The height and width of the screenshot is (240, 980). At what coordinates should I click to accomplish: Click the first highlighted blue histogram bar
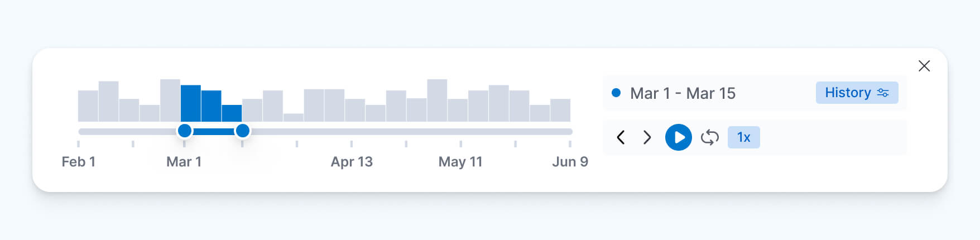click(191, 103)
